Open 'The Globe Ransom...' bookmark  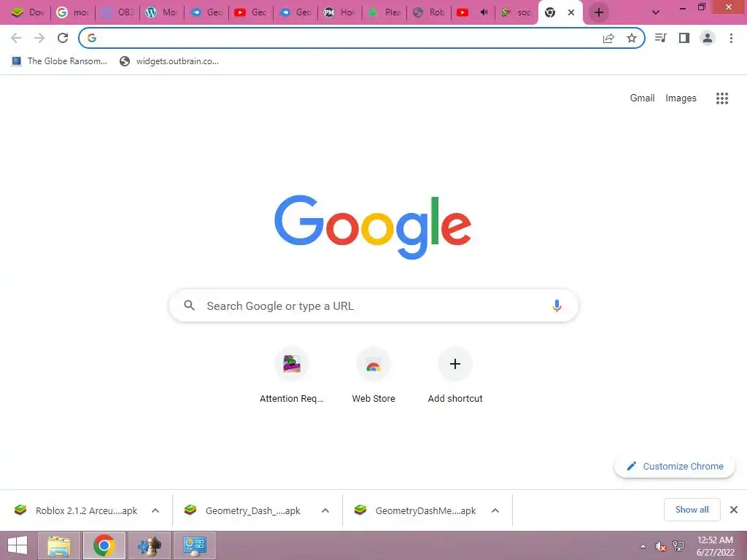coord(60,61)
